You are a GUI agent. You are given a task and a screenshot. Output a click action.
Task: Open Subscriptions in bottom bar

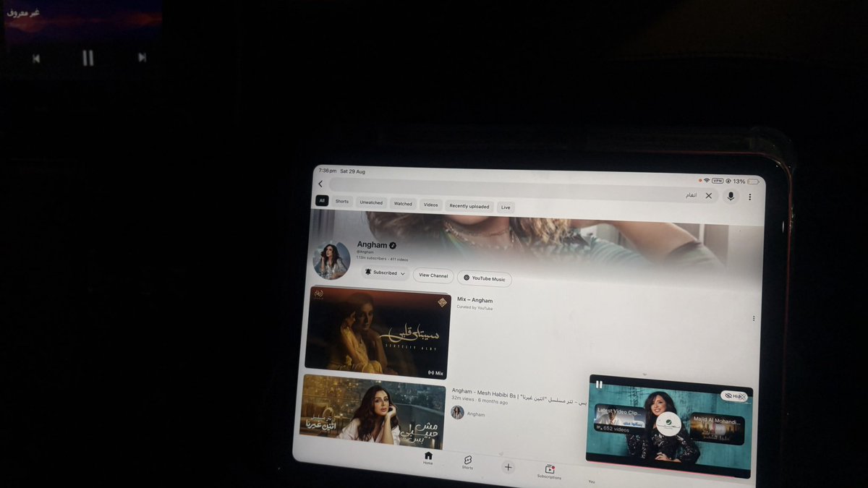[x=549, y=472]
